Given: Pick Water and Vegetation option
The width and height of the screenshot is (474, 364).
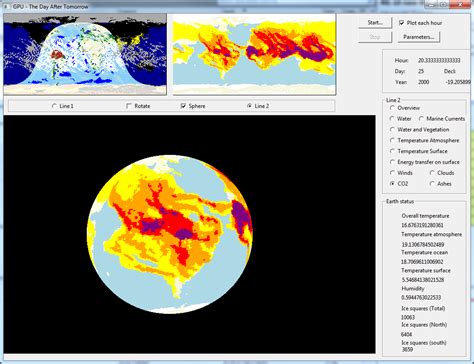Looking at the screenshot, I should point(392,130).
